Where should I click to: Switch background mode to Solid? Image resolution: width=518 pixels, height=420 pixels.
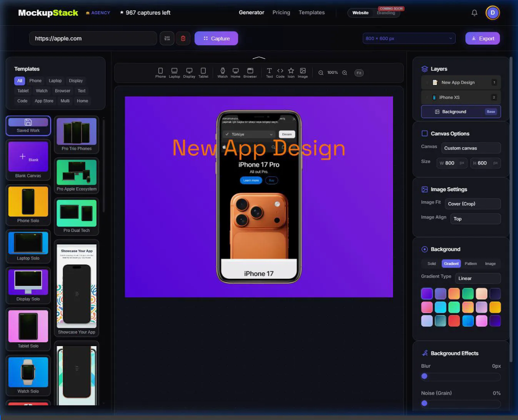431,263
